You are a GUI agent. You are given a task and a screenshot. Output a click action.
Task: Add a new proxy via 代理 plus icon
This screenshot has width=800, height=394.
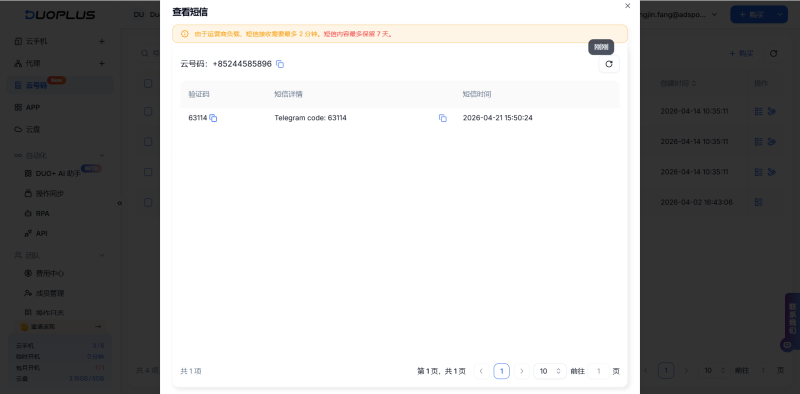point(102,63)
